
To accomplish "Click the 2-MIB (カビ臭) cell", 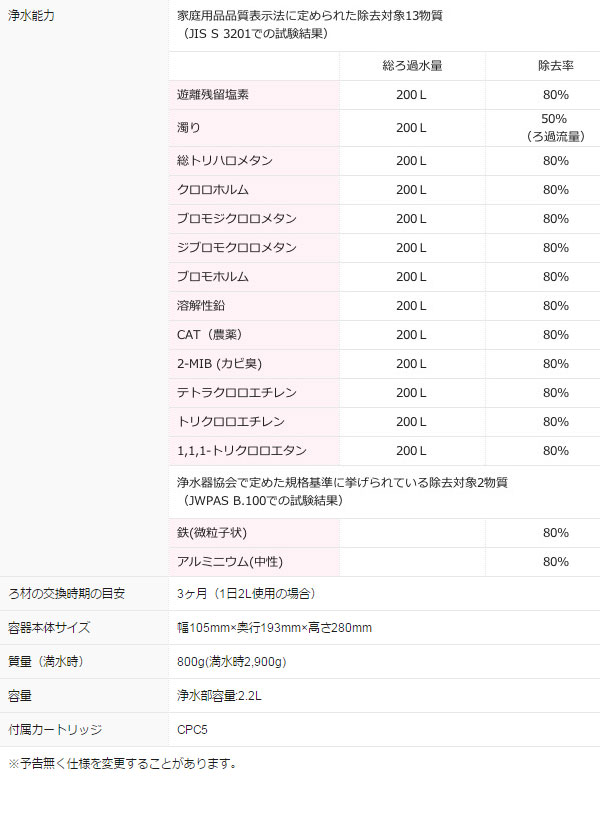I will click(219, 364).
